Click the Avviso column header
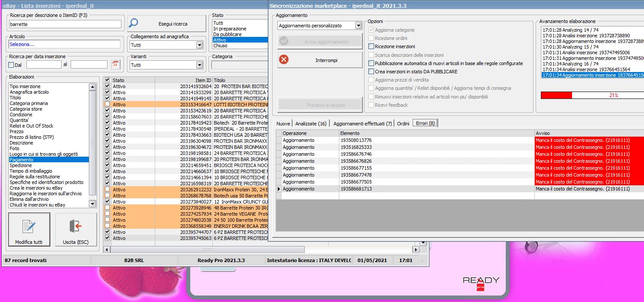Image resolution: width=644 pixels, height=302 pixels. pyautogui.click(x=589, y=133)
